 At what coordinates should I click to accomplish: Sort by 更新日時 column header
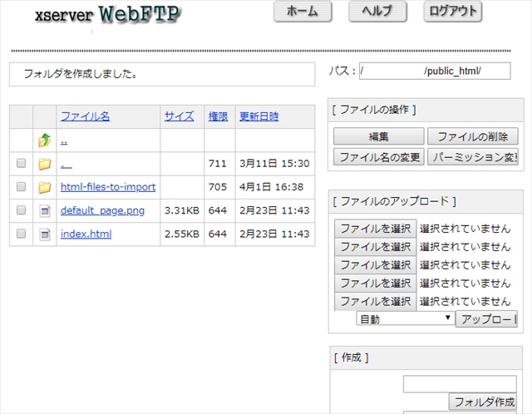click(259, 116)
